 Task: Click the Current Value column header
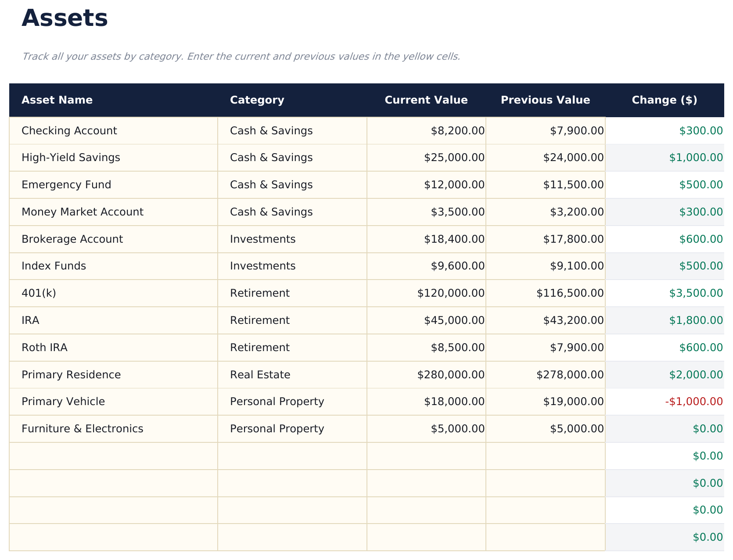(426, 100)
